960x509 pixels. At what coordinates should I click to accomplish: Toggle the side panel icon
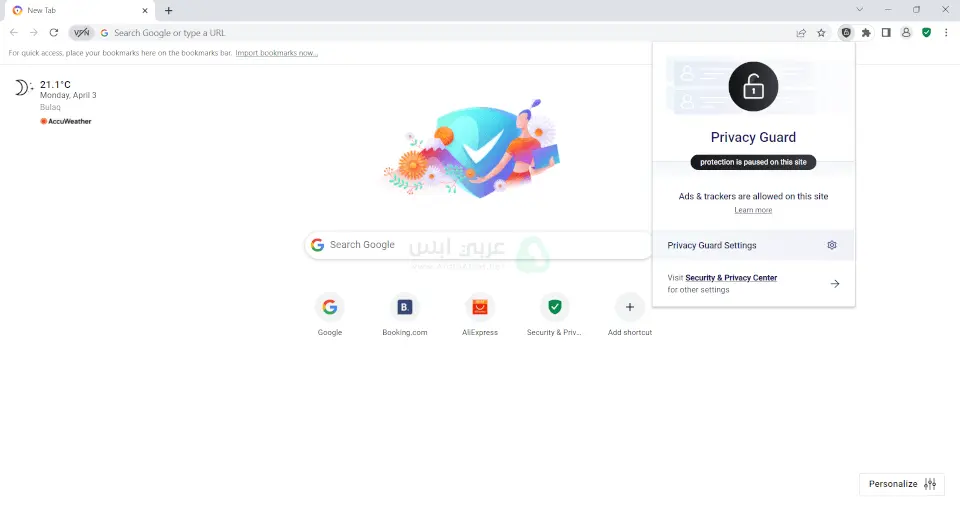click(x=886, y=33)
